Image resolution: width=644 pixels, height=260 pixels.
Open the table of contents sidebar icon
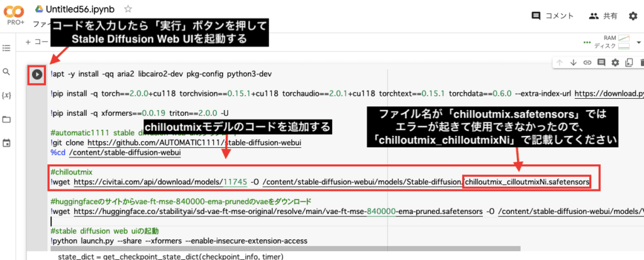point(6,48)
